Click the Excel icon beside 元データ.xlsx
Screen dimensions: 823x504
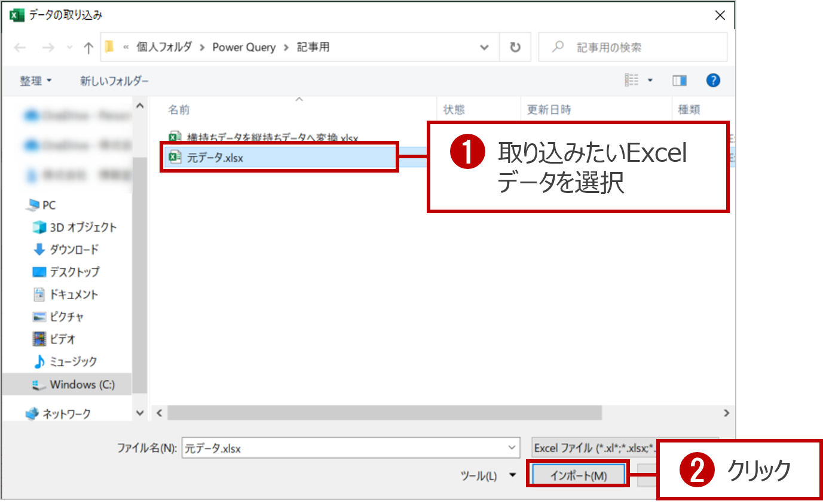(174, 158)
